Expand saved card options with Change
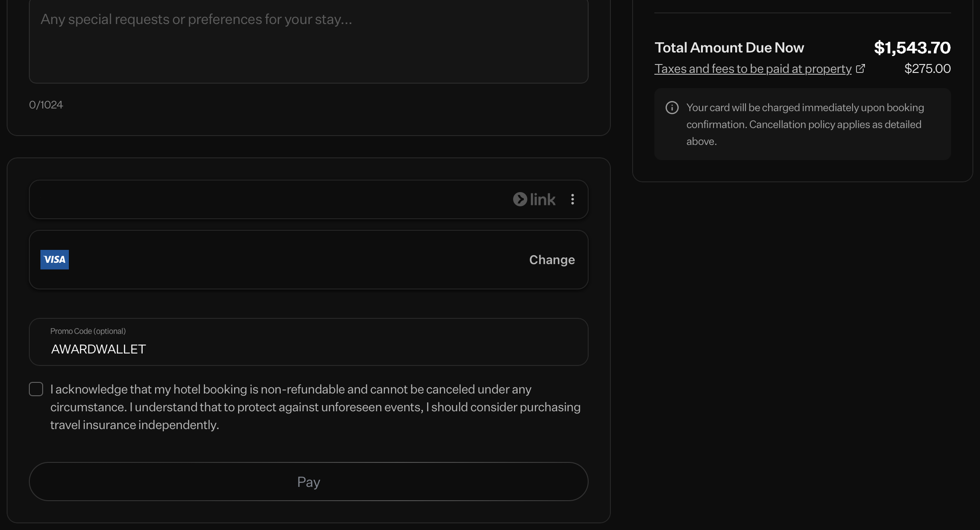 point(552,259)
